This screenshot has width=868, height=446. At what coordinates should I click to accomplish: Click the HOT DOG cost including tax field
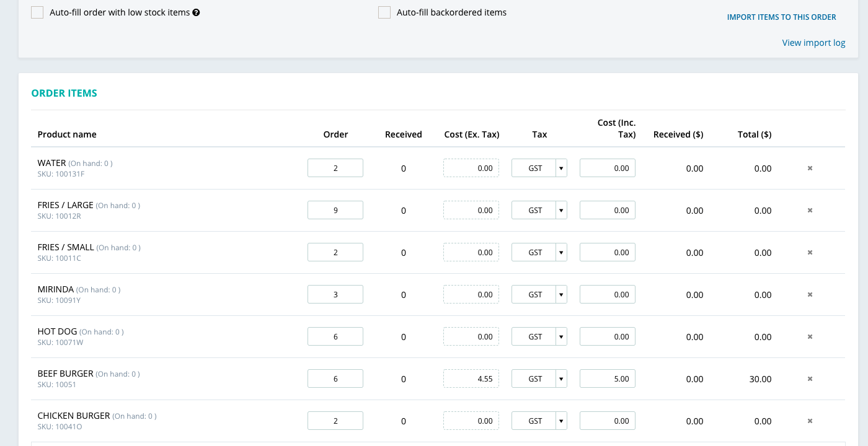point(608,337)
